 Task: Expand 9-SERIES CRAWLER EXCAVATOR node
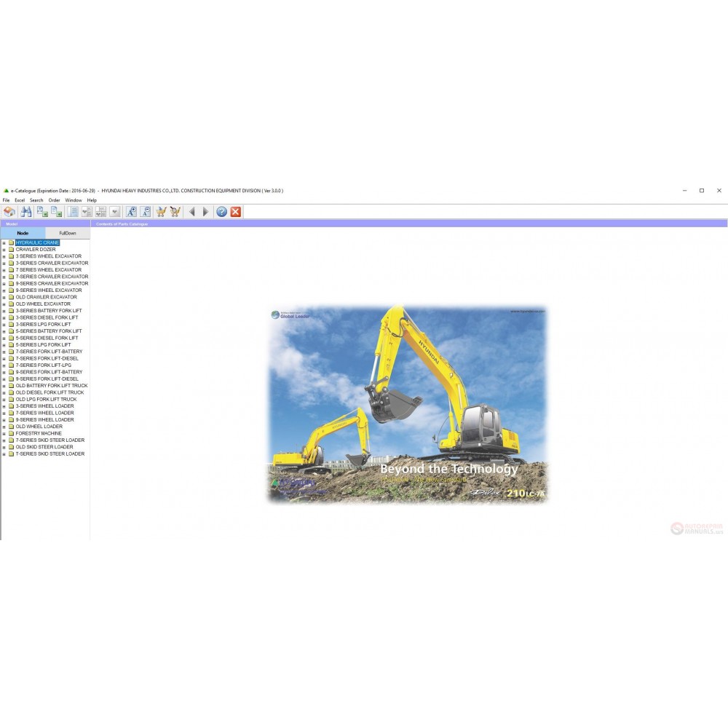point(4,284)
